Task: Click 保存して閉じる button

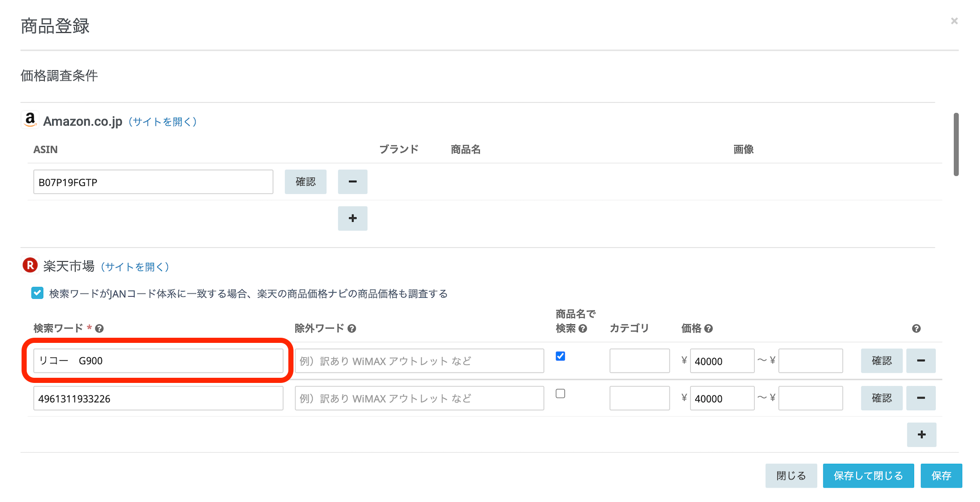Action: tap(868, 476)
